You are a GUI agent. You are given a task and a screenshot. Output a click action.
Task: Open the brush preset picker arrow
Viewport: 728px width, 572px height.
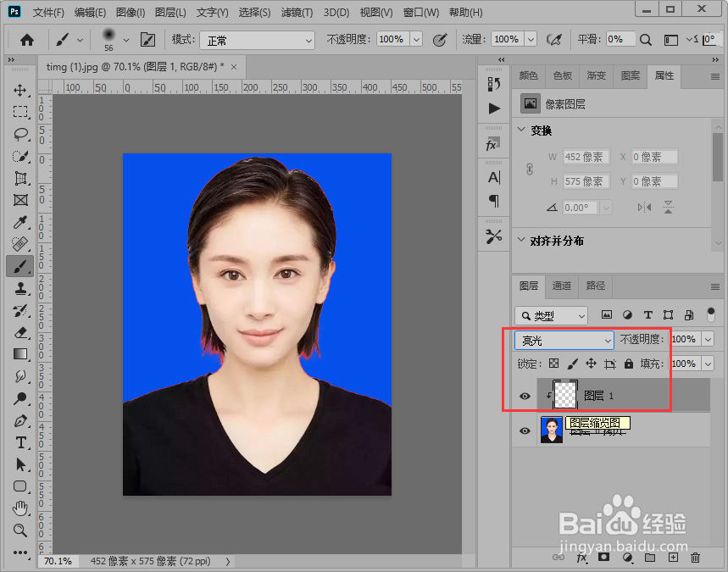(x=126, y=41)
